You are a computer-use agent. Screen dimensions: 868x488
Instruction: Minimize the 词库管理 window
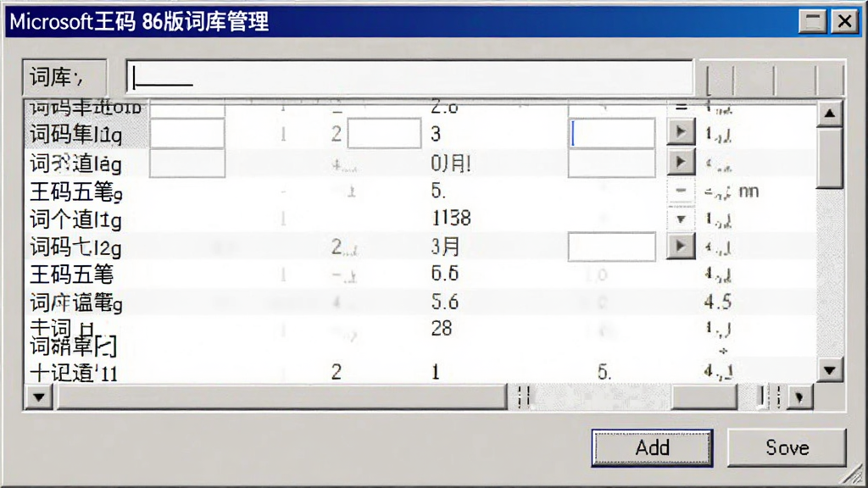(813, 21)
